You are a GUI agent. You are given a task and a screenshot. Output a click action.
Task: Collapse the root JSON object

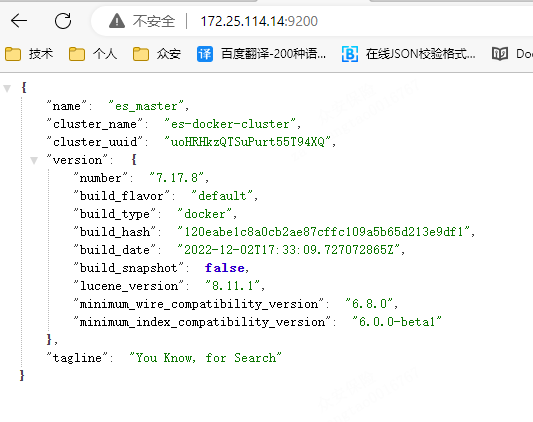click(7, 88)
